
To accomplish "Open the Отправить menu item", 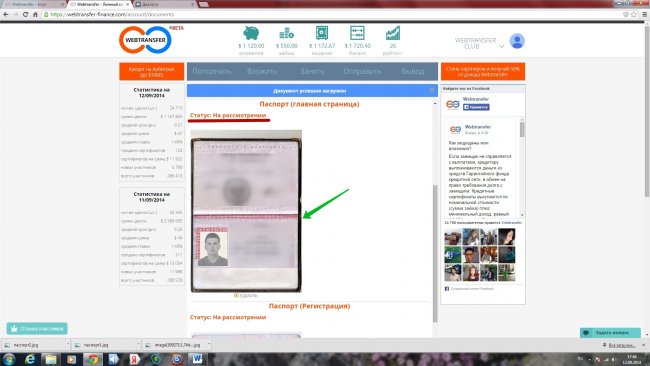I will tap(362, 71).
